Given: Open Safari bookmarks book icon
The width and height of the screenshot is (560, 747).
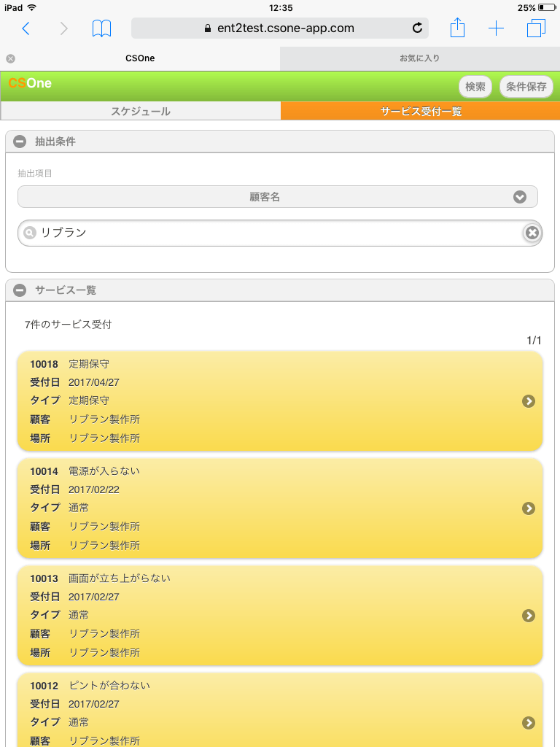Looking at the screenshot, I should pos(101,28).
